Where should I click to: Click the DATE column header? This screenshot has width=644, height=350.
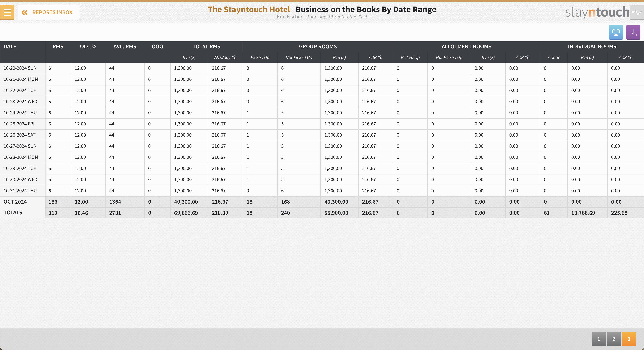(10, 47)
